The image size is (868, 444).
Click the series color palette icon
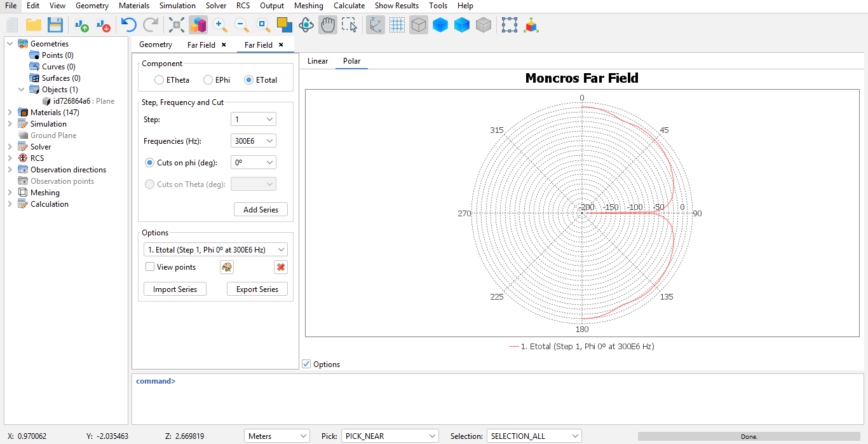pos(227,267)
